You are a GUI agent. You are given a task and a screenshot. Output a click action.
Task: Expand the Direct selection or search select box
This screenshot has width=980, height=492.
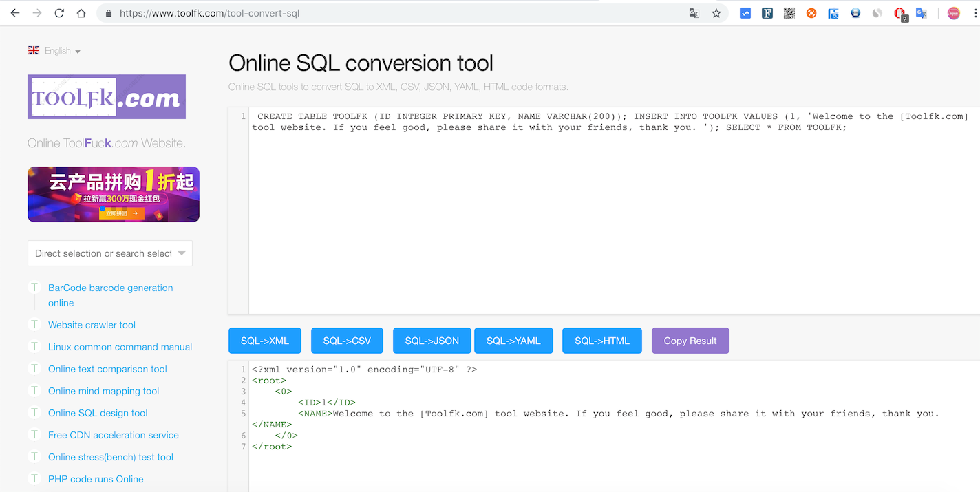[109, 253]
